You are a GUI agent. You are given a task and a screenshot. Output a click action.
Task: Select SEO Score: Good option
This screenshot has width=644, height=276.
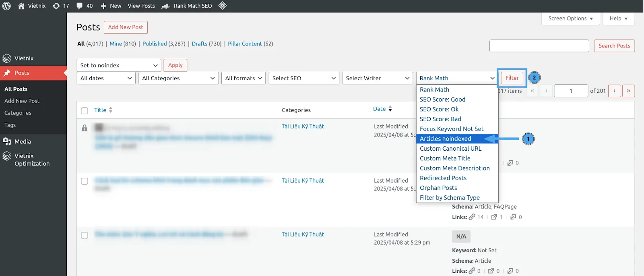457,100
